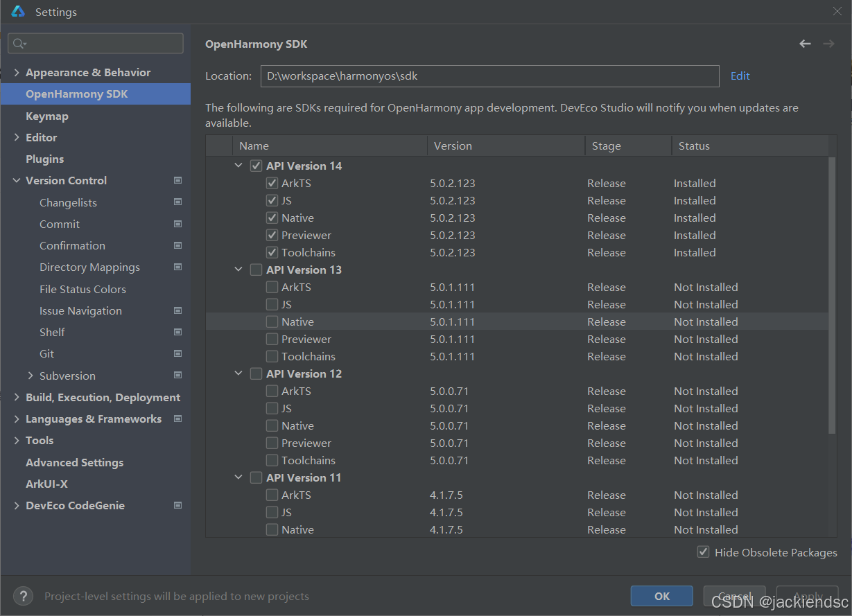This screenshot has width=852, height=616.
Task: Click the help question mark icon
Action: [24, 596]
